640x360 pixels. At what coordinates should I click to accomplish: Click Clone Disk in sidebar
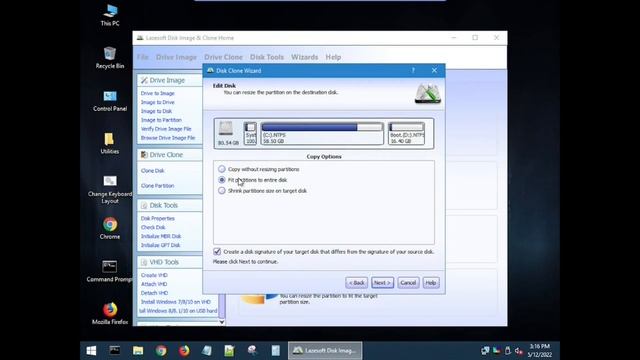pyautogui.click(x=153, y=171)
